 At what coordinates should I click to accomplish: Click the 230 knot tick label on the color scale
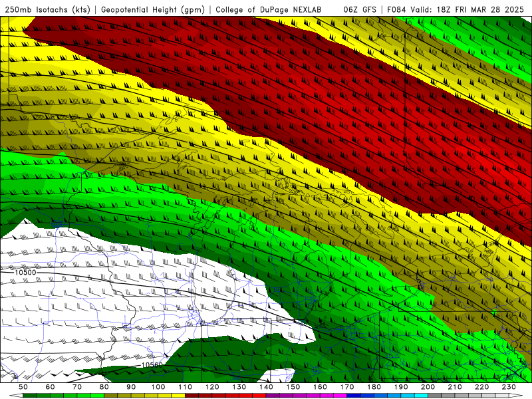tap(509, 387)
